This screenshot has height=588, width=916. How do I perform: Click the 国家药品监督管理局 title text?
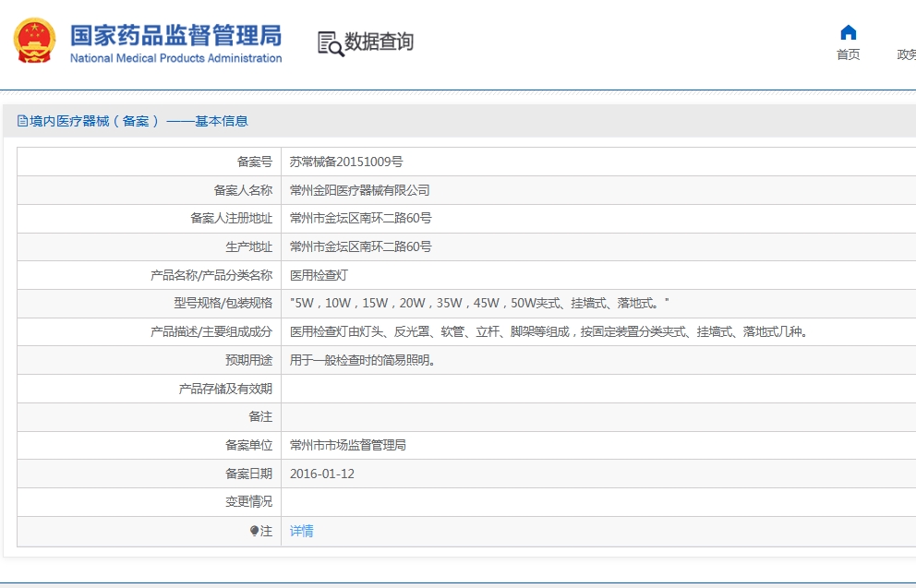click(175, 35)
